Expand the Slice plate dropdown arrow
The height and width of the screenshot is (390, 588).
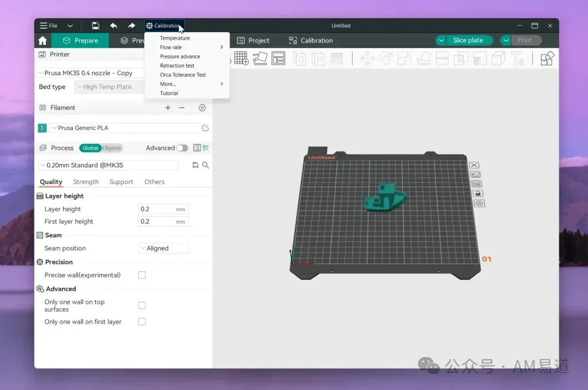pos(441,41)
